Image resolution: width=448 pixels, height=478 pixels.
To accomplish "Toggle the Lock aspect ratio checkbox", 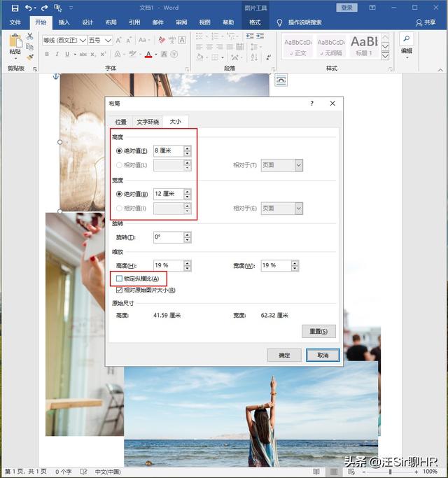I will click(x=119, y=279).
